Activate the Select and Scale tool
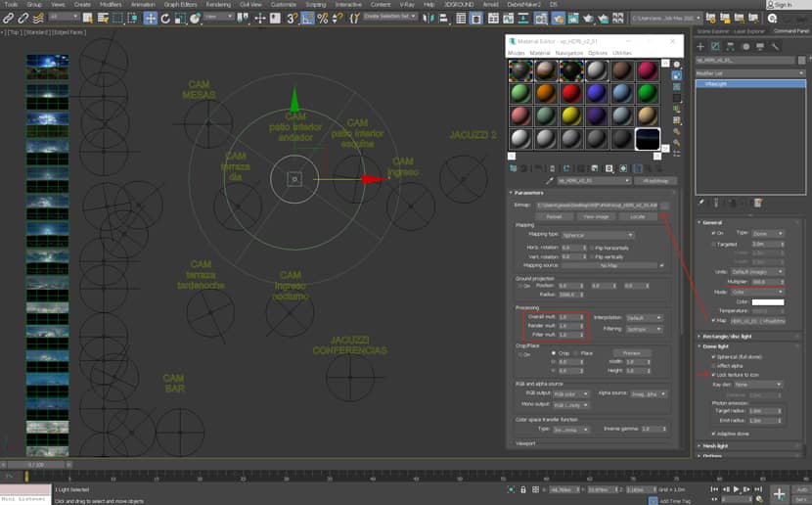Screen dimensions: 812x505 click(x=180, y=19)
